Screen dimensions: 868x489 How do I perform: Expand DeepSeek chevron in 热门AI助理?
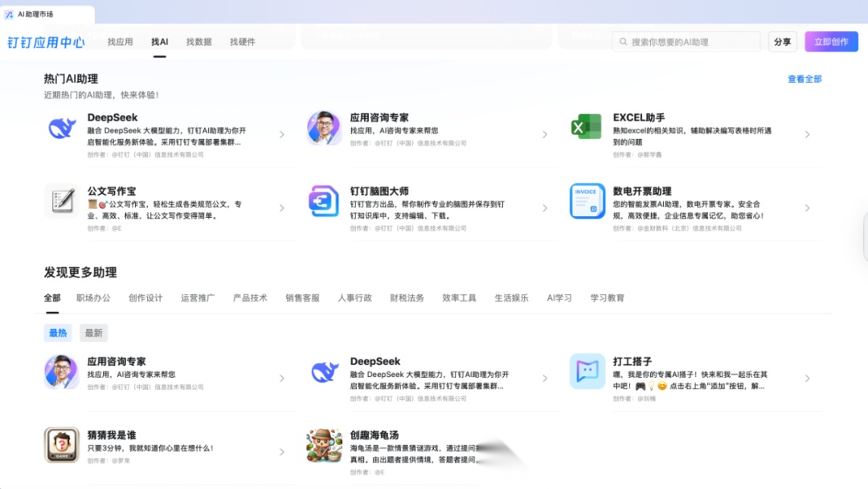click(x=282, y=134)
